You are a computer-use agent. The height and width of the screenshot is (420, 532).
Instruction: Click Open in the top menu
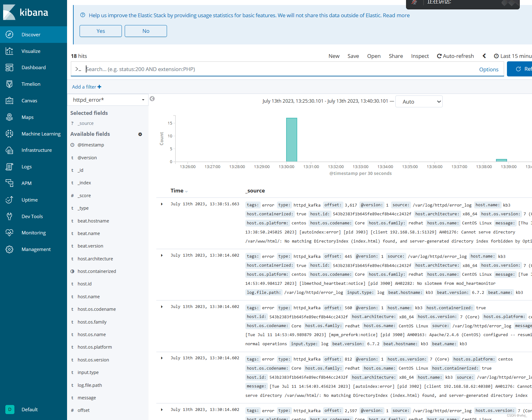[374, 56]
